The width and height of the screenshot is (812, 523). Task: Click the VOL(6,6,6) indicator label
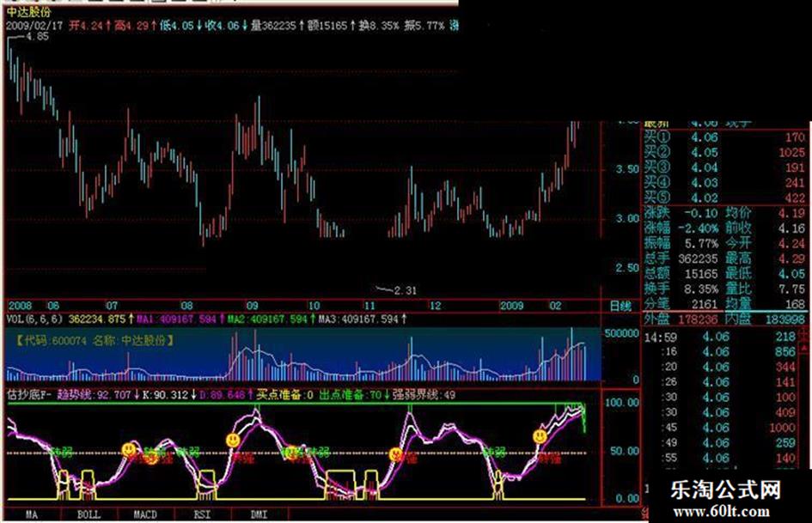coord(34,319)
